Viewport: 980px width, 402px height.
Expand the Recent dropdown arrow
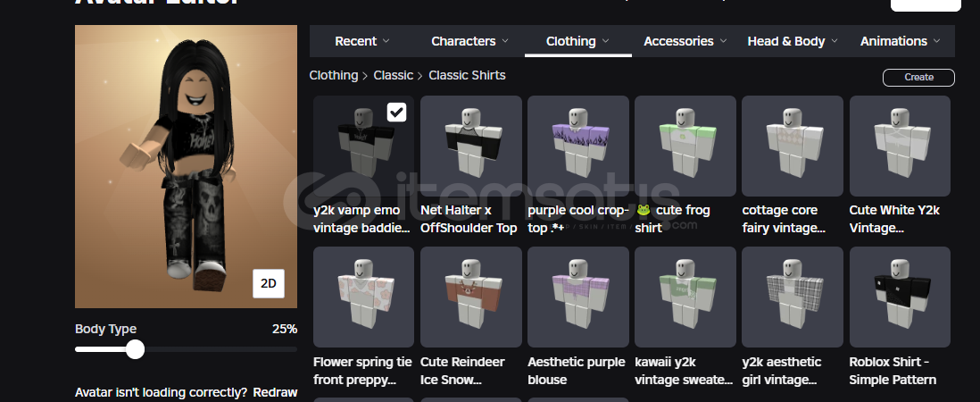386,41
